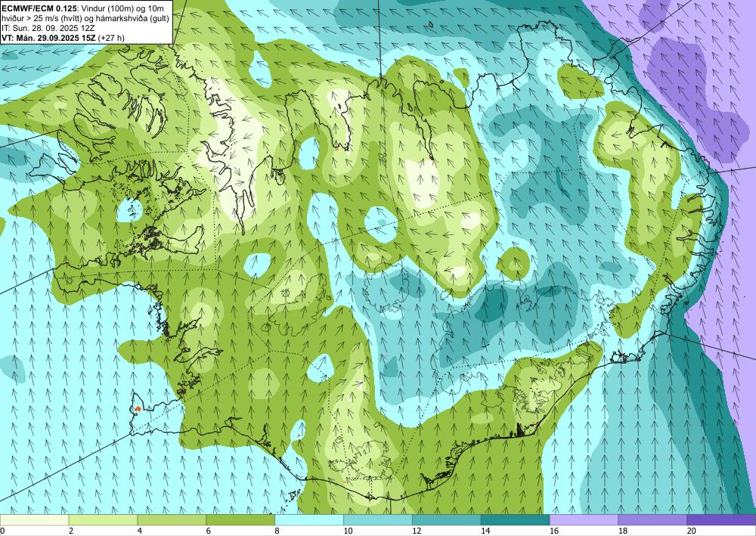Click the '18' label on the color scale
This screenshot has width=756, height=536.
[622, 531]
